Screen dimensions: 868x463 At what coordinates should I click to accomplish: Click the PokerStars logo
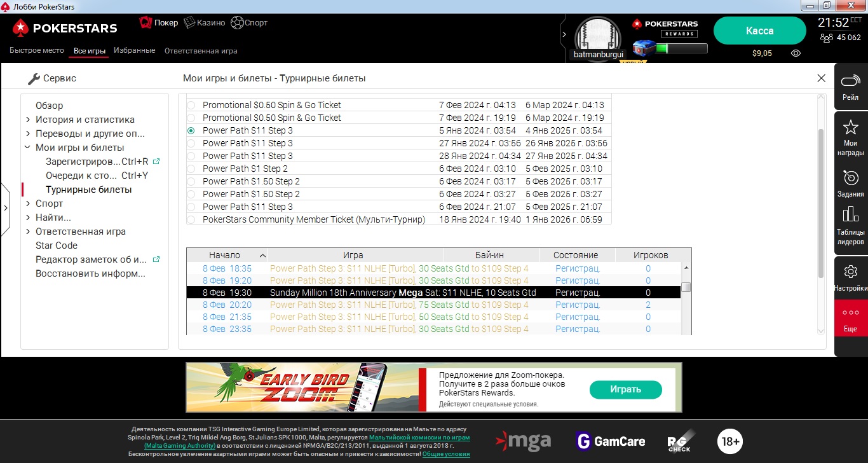(x=65, y=28)
